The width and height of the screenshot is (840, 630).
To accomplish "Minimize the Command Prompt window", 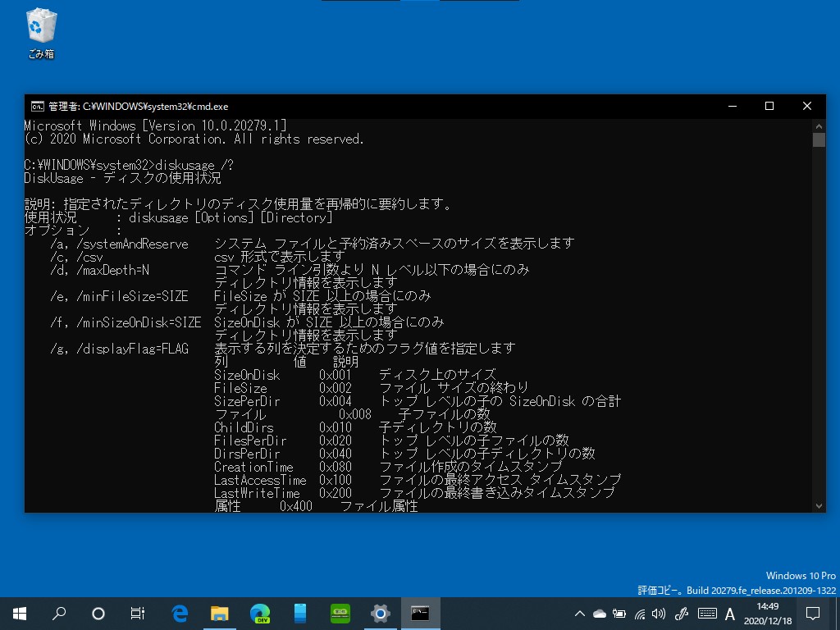I will (x=731, y=106).
